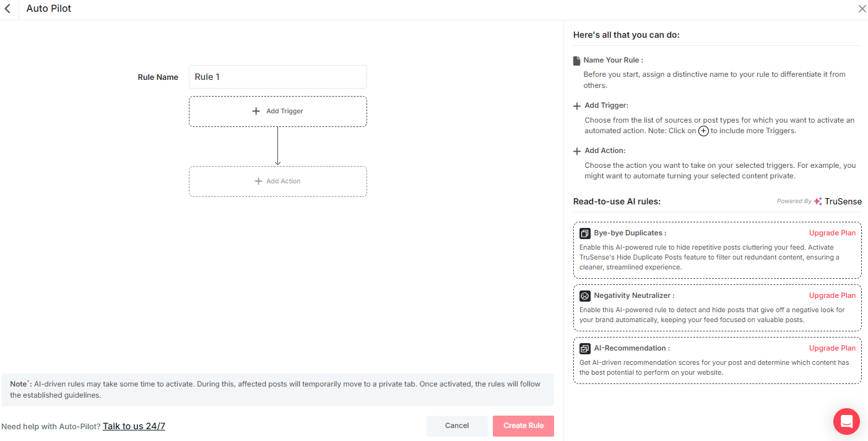Upgrade Plan for Negativity Neutralizer rule
Viewport: 868px width, 441px height.
click(831, 295)
